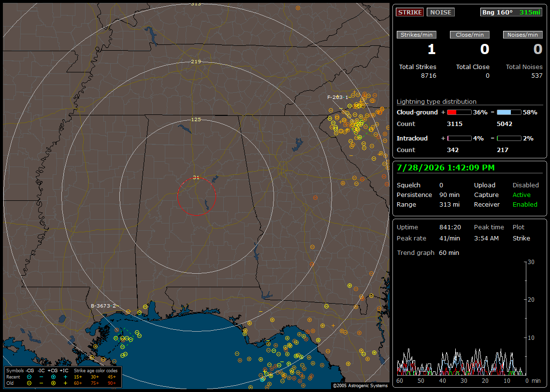Click the negative intracloud 2% bar
Viewport: 550px width, 392px height.
pyautogui.click(x=509, y=139)
